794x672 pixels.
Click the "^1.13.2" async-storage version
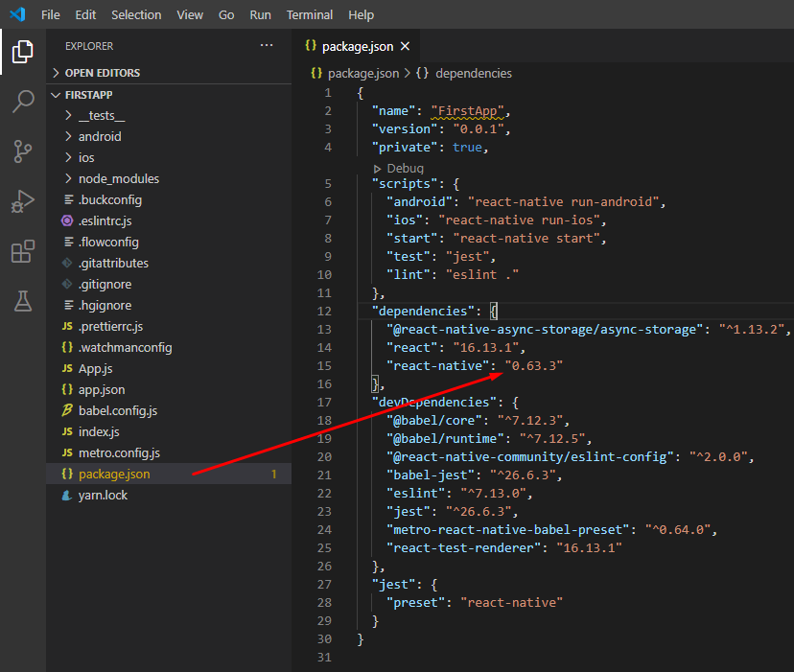(752, 329)
